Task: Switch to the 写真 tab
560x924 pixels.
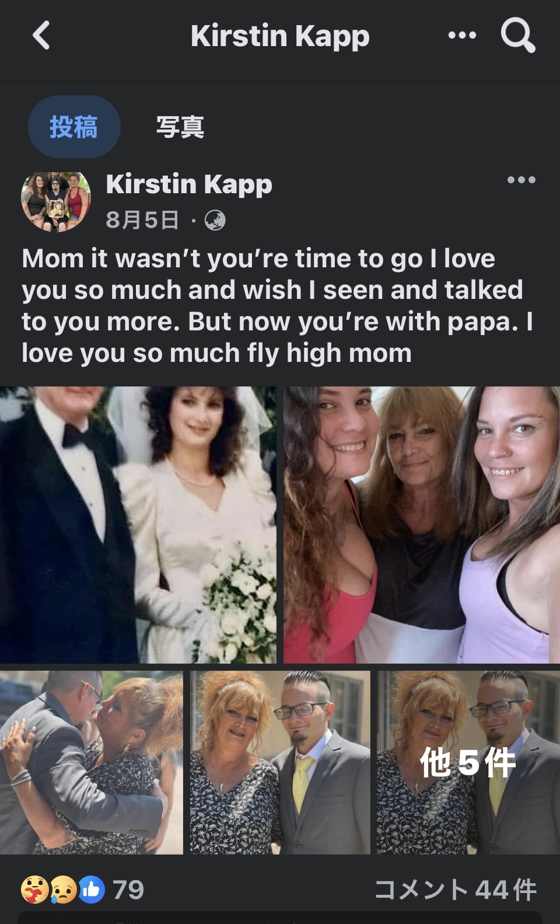Action: click(x=180, y=127)
